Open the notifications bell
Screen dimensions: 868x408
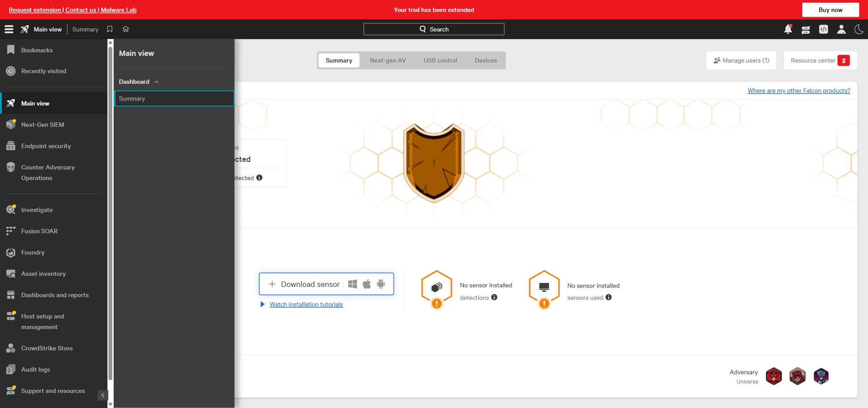(x=788, y=29)
